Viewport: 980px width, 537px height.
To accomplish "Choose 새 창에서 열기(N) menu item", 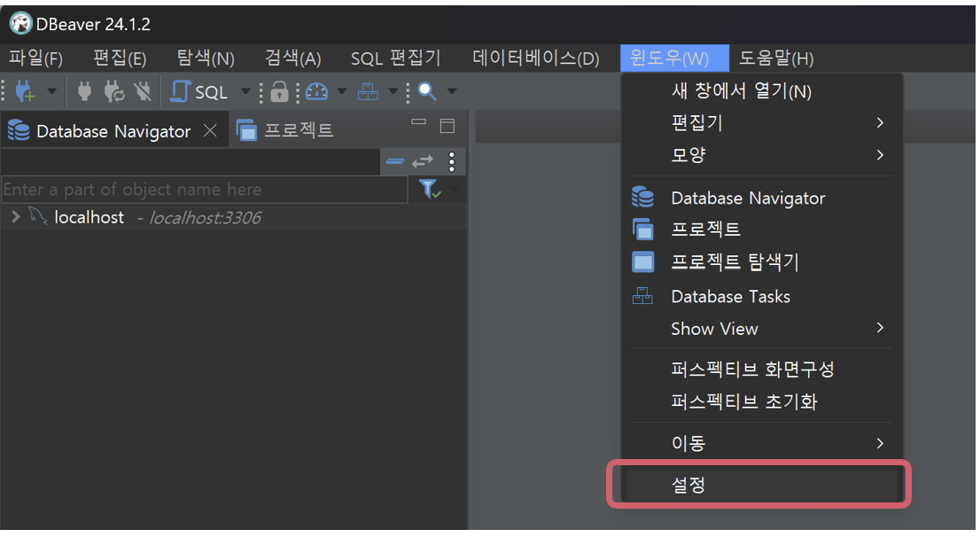I will pos(762,90).
